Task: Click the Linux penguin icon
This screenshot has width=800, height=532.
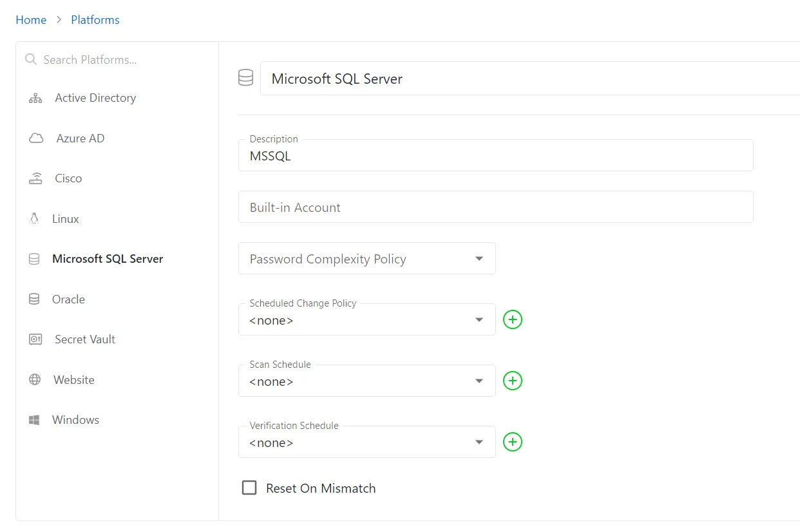Action: (x=34, y=219)
